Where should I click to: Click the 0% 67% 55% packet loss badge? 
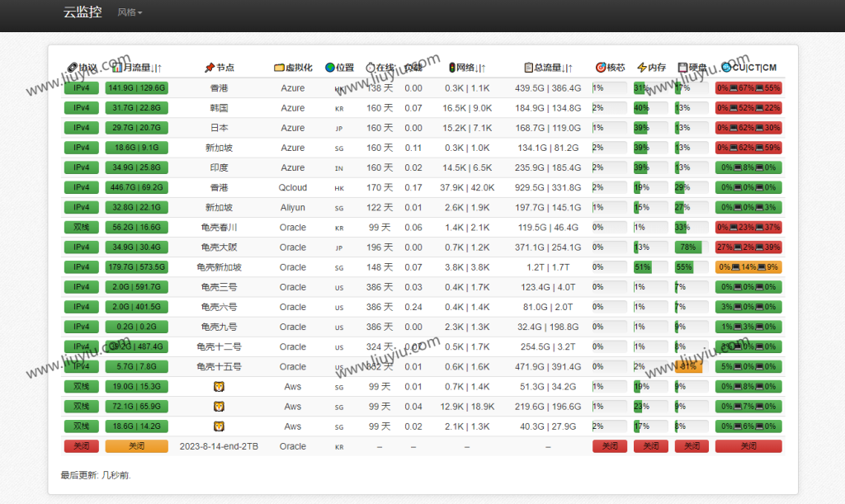click(748, 87)
